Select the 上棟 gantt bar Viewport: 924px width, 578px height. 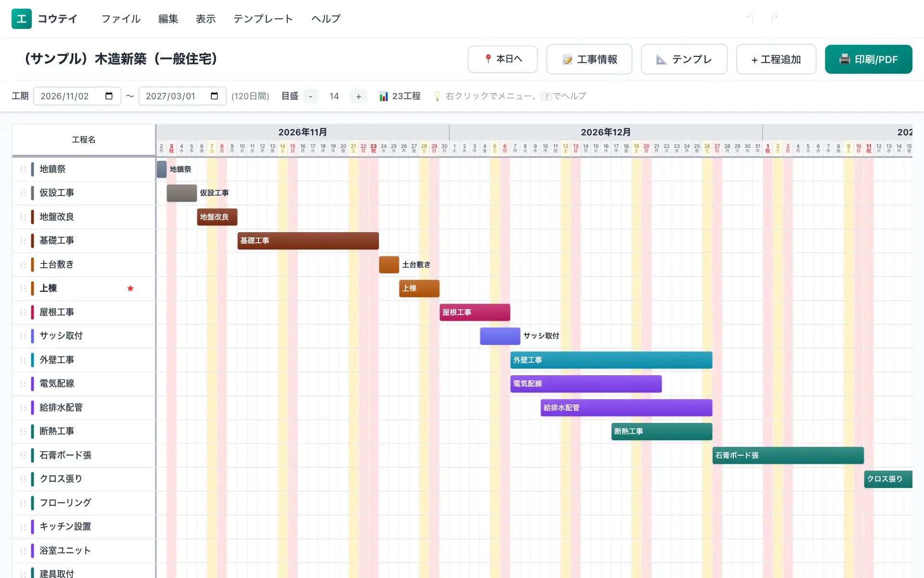[419, 289]
